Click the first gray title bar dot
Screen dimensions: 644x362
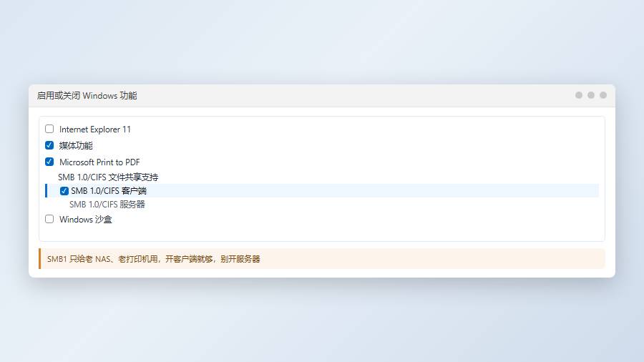coord(579,95)
